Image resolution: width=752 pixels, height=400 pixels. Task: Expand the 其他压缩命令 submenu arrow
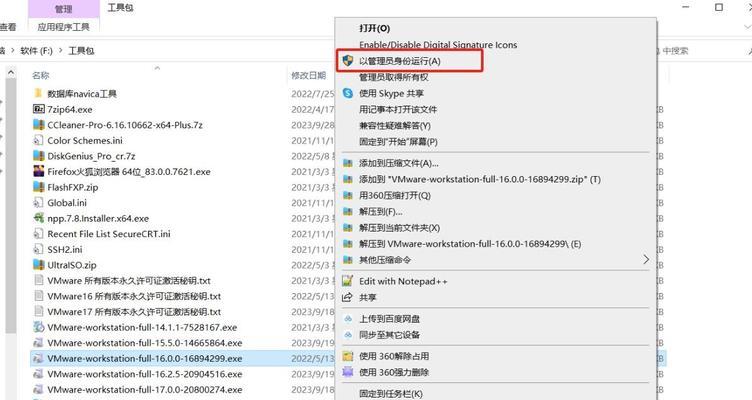tap(646, 260)
